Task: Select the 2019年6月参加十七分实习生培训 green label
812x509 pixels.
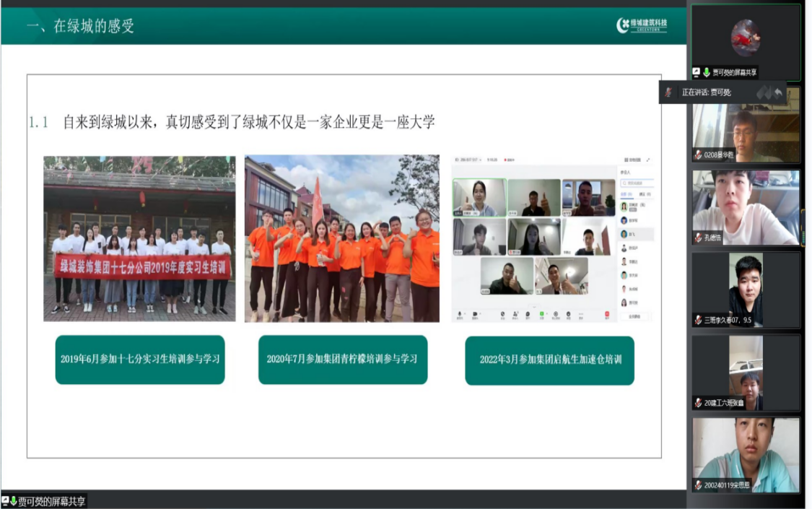Action: click(x=140, y=360)
